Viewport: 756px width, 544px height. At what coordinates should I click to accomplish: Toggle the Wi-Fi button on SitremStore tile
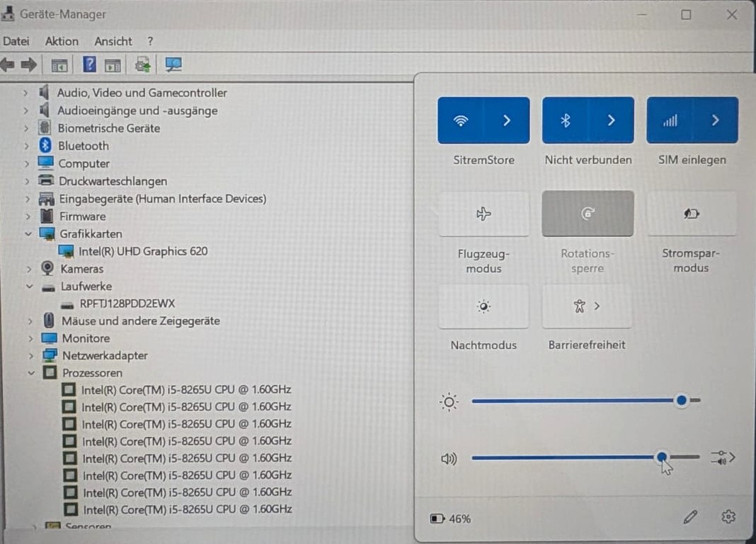click(x=461, y=120)
